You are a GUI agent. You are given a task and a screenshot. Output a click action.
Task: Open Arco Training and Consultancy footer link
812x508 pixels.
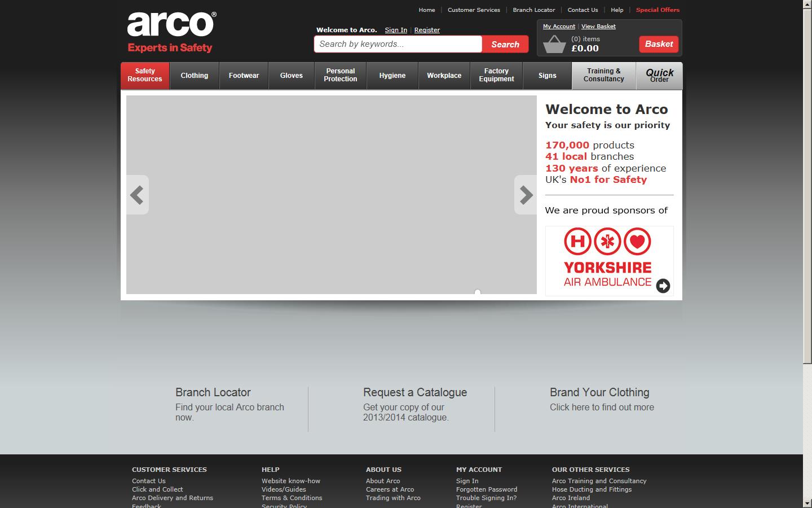pyautogui.click(x=599, y=481)
